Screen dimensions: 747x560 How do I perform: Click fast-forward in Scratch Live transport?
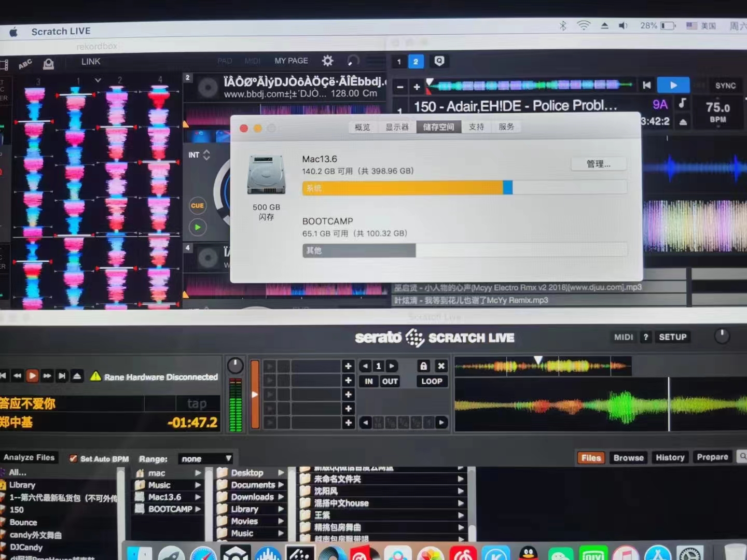pyautogui.click(x=47, y=375)
